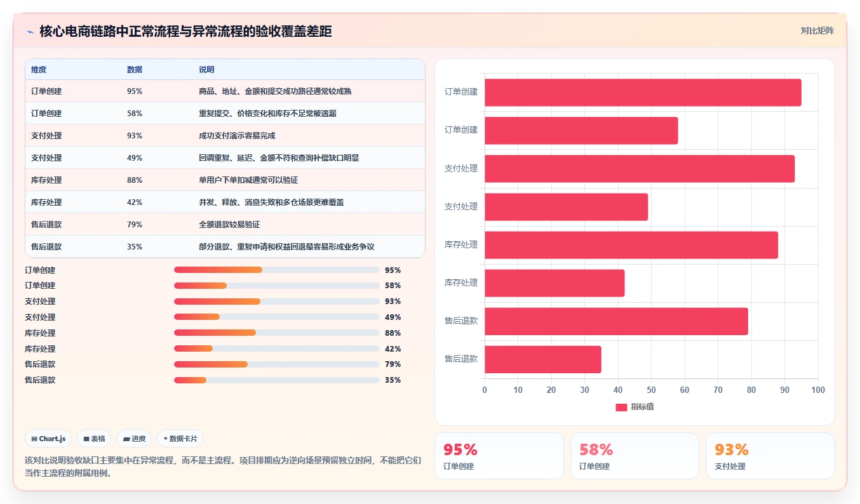Image resolution: width=860 pixels, height=504 pixels.
Task: Click the 对比矩阵 label in the header
Action: point(817,30)
